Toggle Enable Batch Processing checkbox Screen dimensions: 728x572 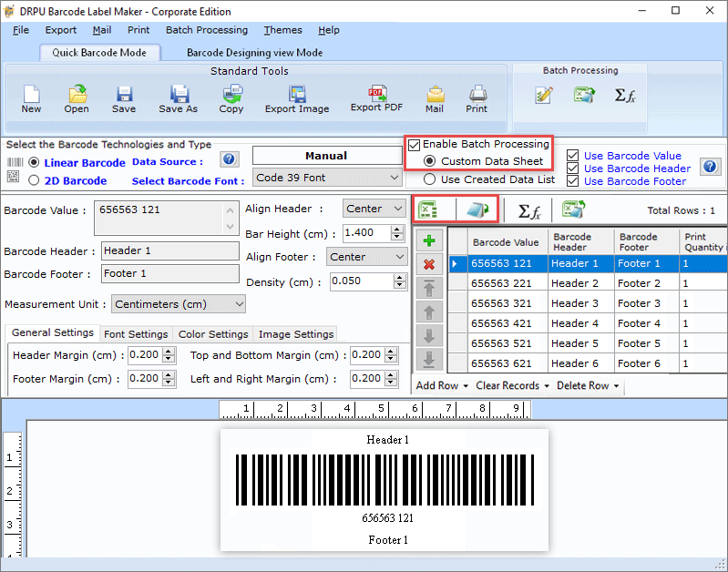415,146
